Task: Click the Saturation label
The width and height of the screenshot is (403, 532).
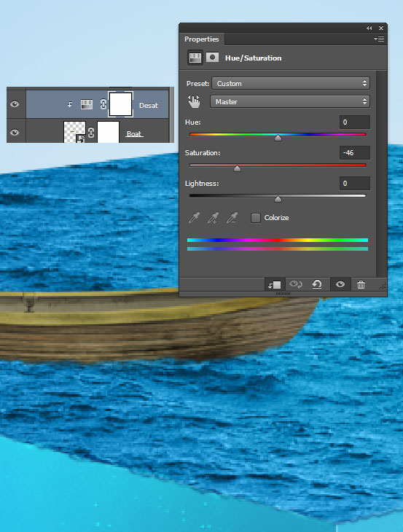Action: [x=203, y=153]
